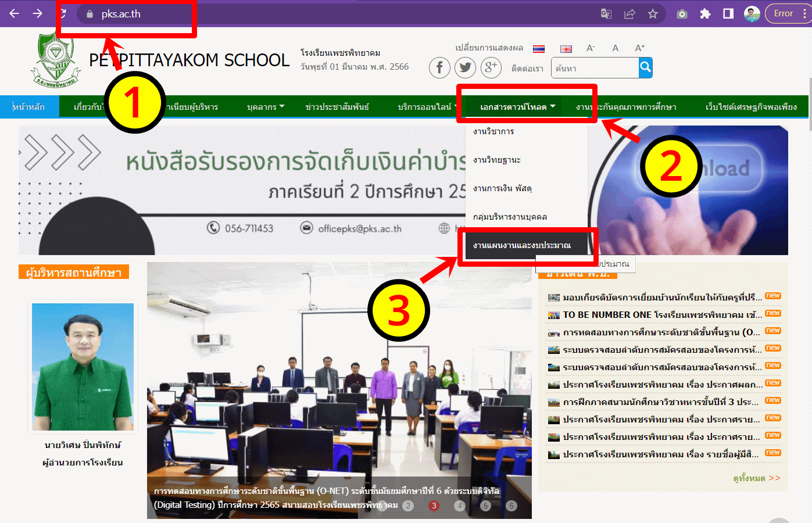This screenshot has height=523, width=812.
Task: Open the browser Extensions puzzle icon
Action: (x=705, y=14)
